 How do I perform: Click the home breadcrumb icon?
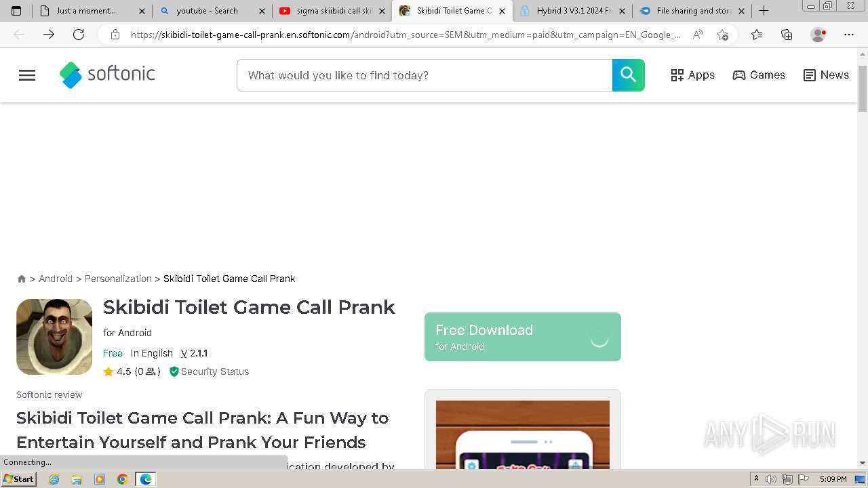[22, 279]
